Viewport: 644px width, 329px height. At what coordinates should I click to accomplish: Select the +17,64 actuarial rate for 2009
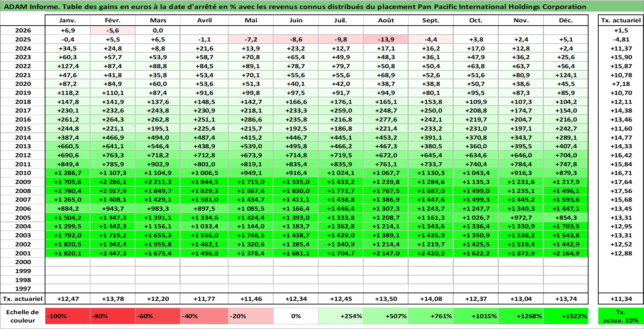point(621,182)
